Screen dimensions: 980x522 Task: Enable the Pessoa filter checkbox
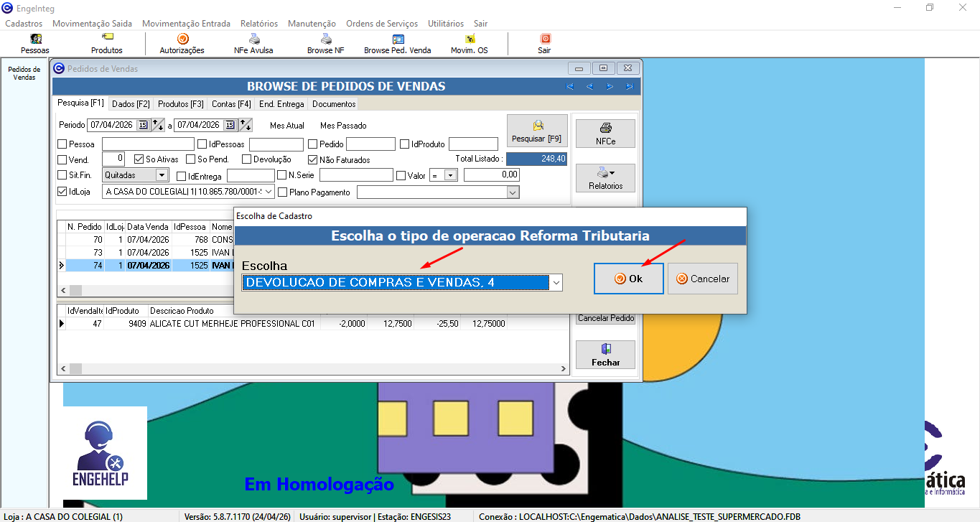tap(62, 144)
